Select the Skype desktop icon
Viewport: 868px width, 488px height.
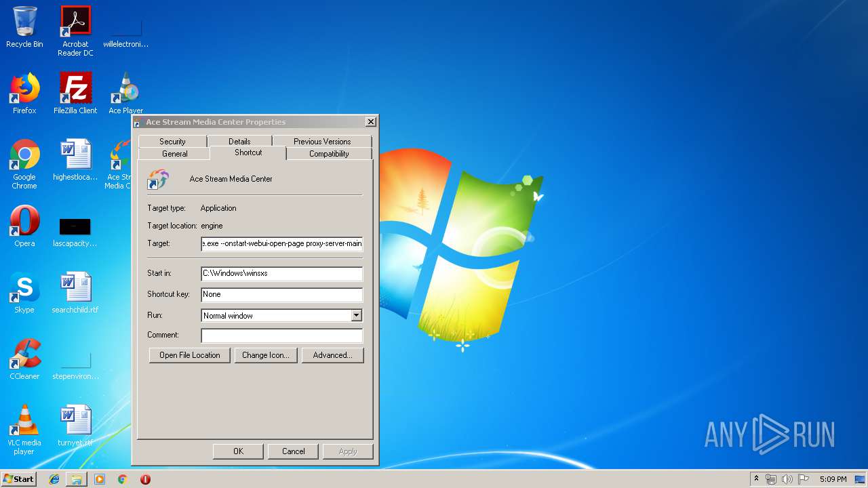(x=24, y=293)
